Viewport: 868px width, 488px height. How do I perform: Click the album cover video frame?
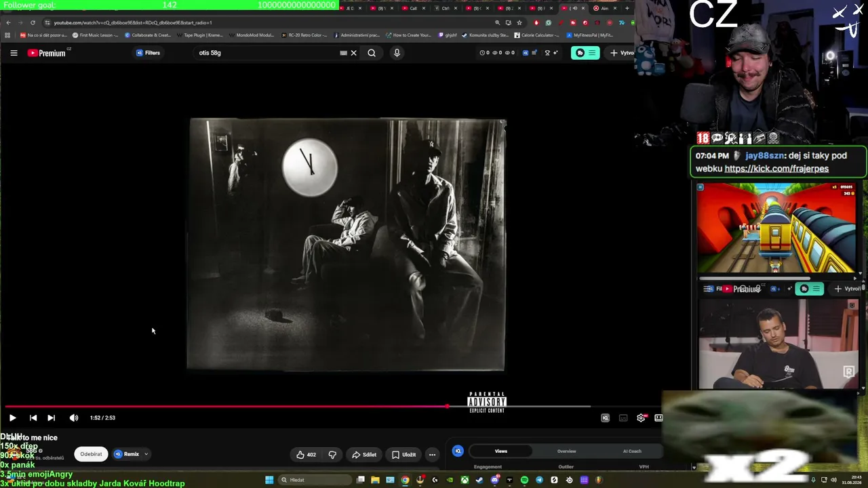point(347,245)
